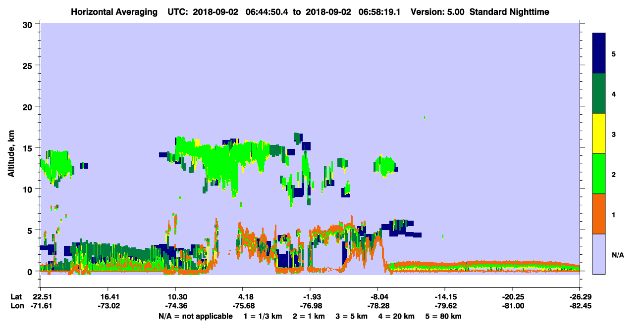The width and height of the screenshot is (644, 330).
Task: Click the small green cloud above -8.04 latitude
Action: (x=385, y=165)
